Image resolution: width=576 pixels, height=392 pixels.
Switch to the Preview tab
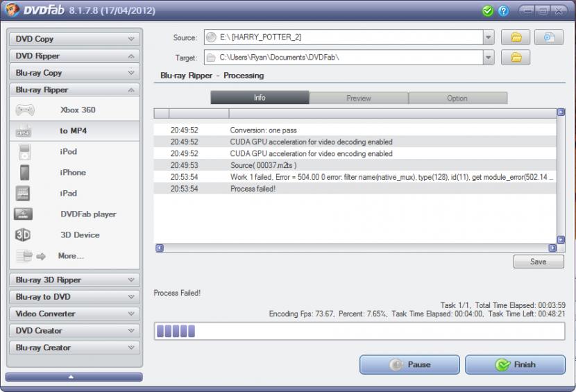tap(358, 98)
